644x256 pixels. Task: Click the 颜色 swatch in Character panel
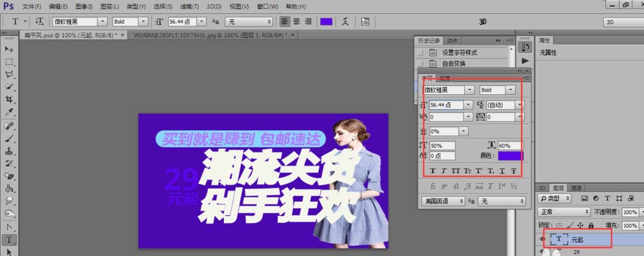[x=511, y=155]
